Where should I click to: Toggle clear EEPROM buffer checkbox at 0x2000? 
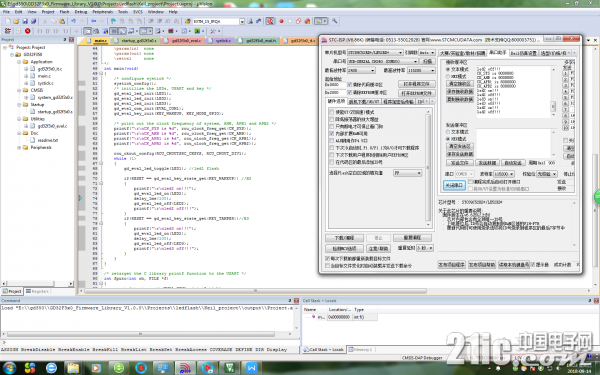click(x=349, y=93)
